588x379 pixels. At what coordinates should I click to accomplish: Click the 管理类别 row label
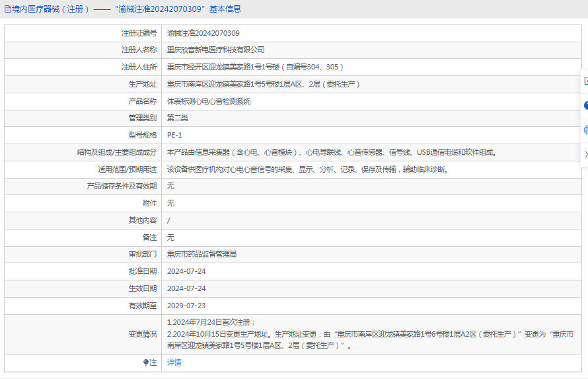coord(143,118)
